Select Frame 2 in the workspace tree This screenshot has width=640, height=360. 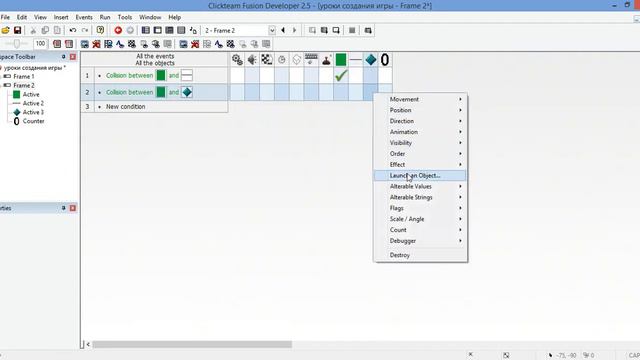(x=24, y=85)
